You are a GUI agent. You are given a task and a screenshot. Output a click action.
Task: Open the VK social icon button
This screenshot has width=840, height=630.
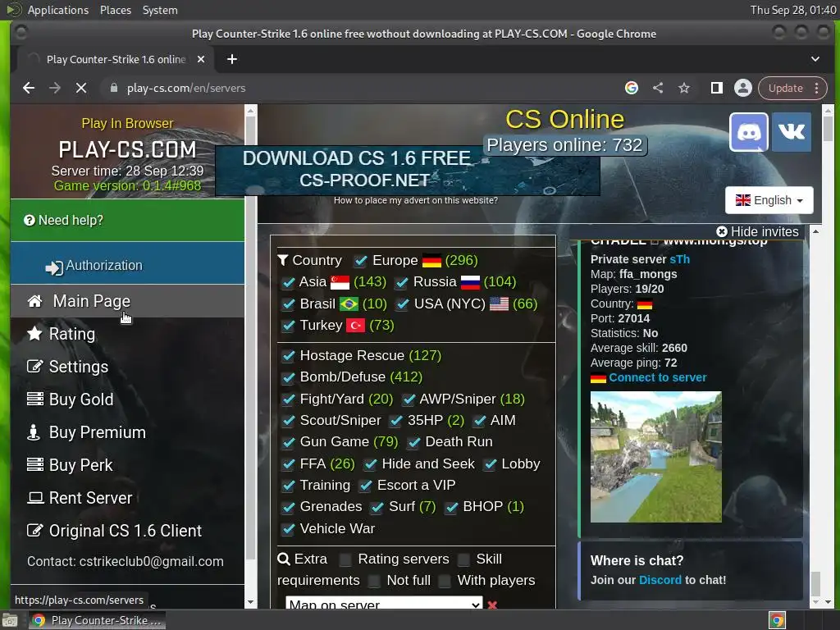pyautogui.click(x=792, y=132)
